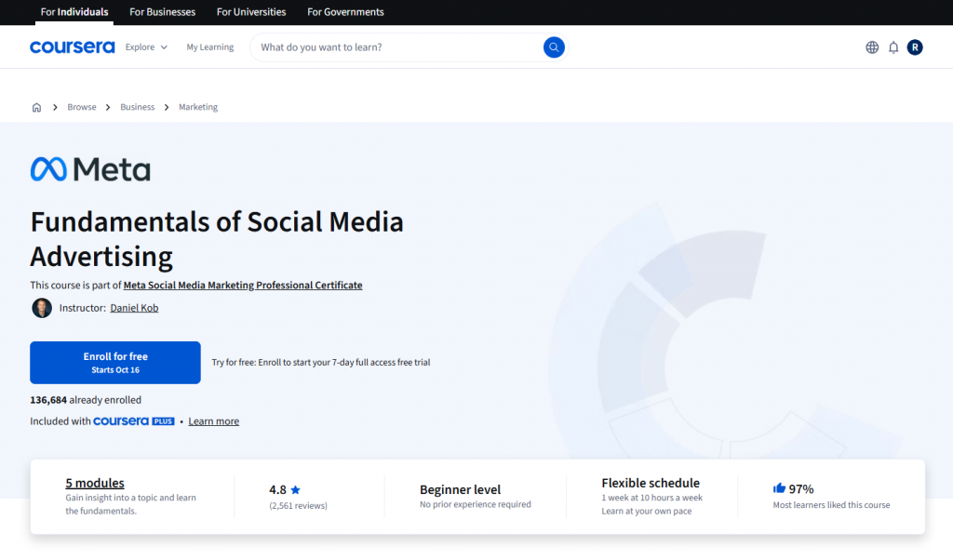953x560 pixels.
Task: Click the Meta logo above the course title
Action: 90,169
